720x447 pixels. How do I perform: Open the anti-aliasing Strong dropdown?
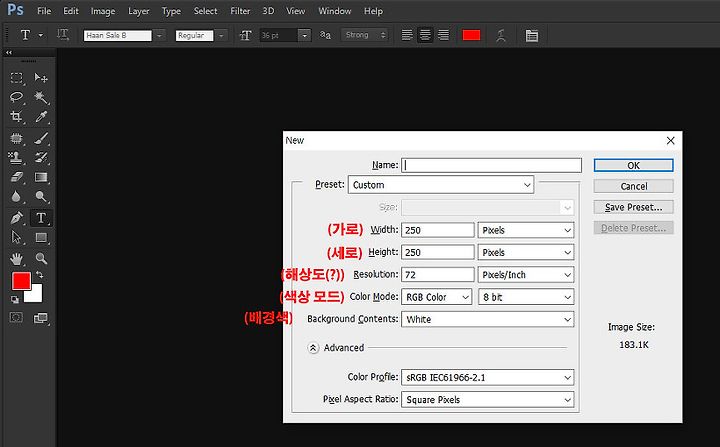pyautogui.click(x=366, y=35)
